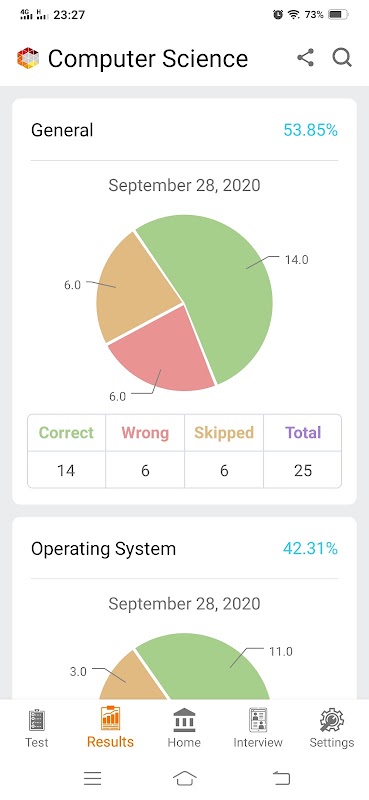Open Settings gear icon
369x800 pixels.
332,720
